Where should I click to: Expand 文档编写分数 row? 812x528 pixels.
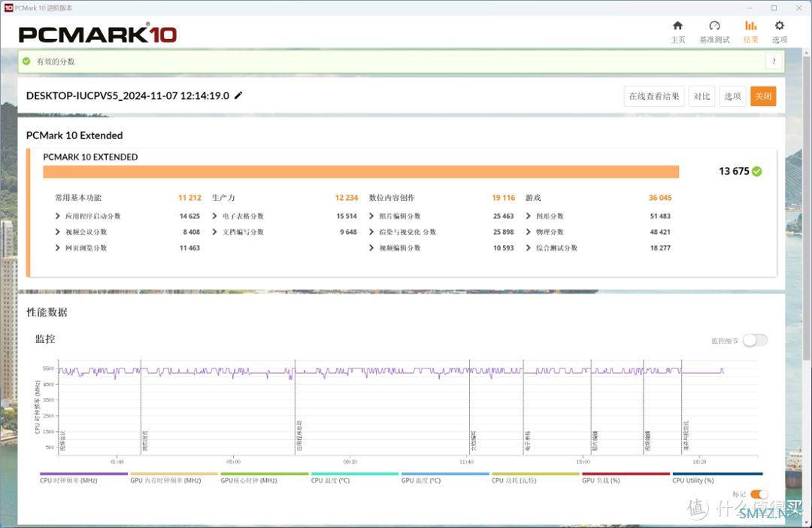click(x=214, y=232)
